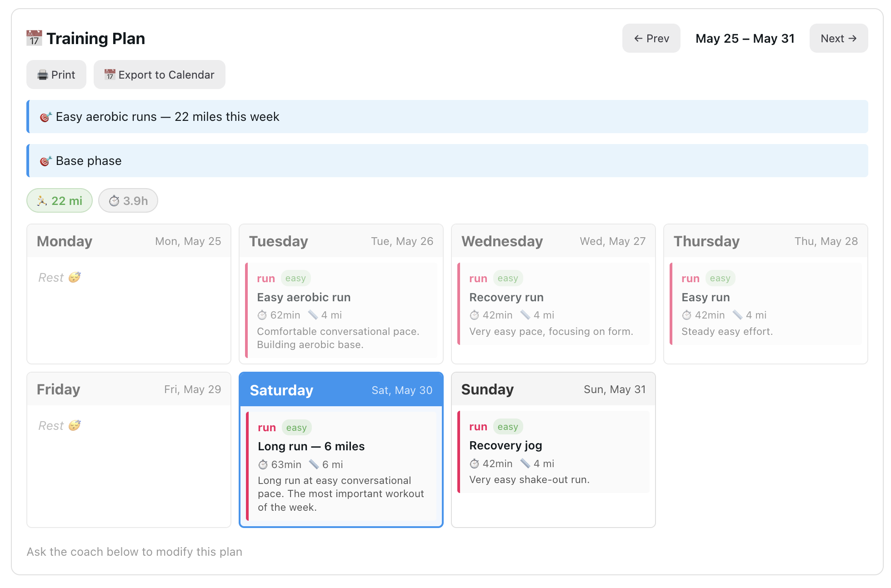Click the Easy aerobic runs weekly goal banner
The image size is (891, 588).
pyautogui.click(x=447, y=117)
